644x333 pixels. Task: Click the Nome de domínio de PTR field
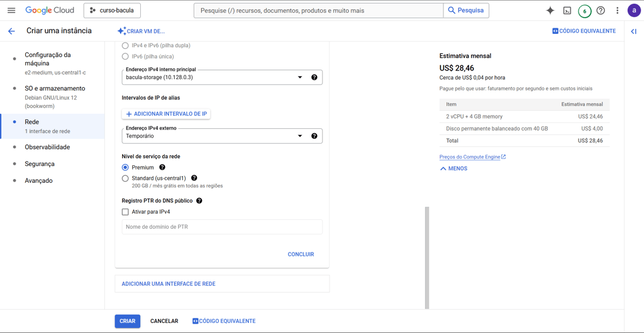click(x=222, y=227)
